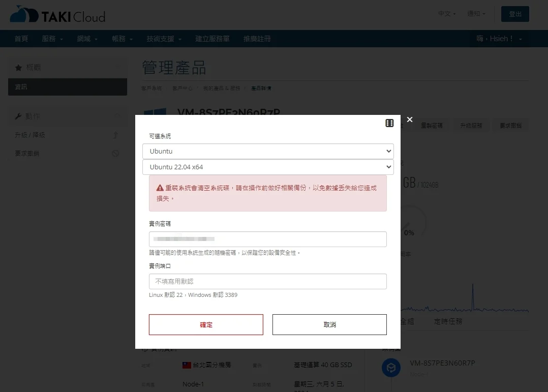
Task: Go to 首頁 in navigation bar
Action: (x=21, y=39)
